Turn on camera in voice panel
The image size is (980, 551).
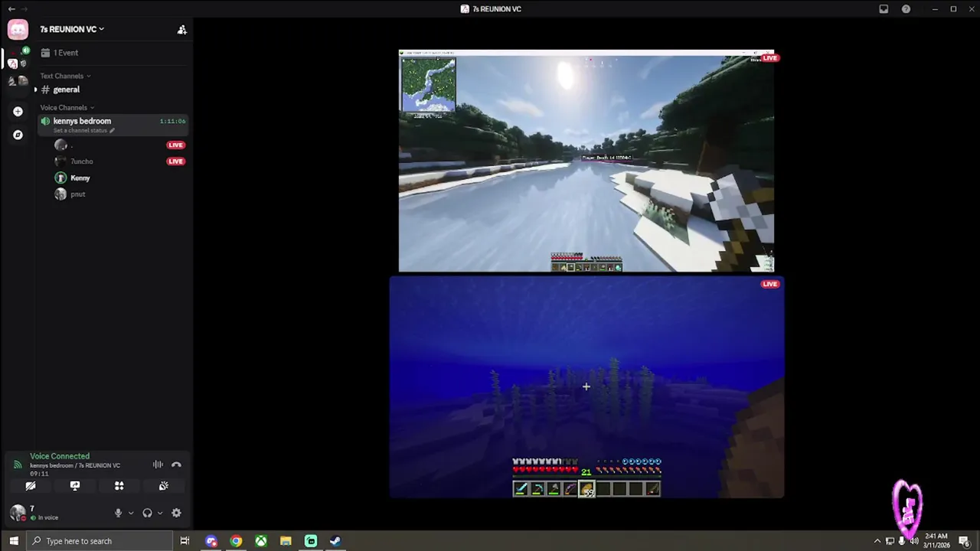click(x=31, y=486)
